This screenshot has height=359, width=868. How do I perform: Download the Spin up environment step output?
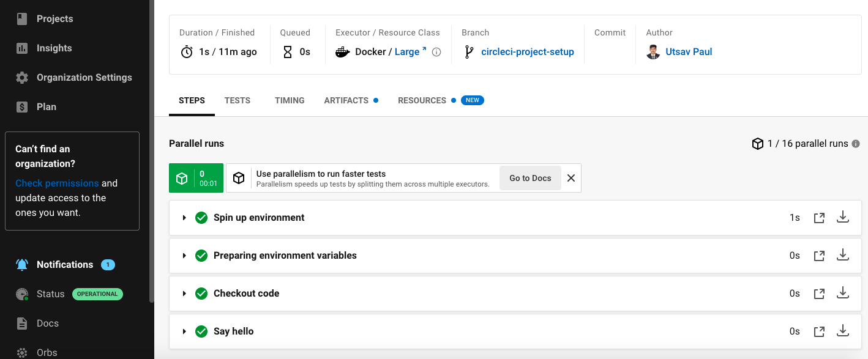843,217
